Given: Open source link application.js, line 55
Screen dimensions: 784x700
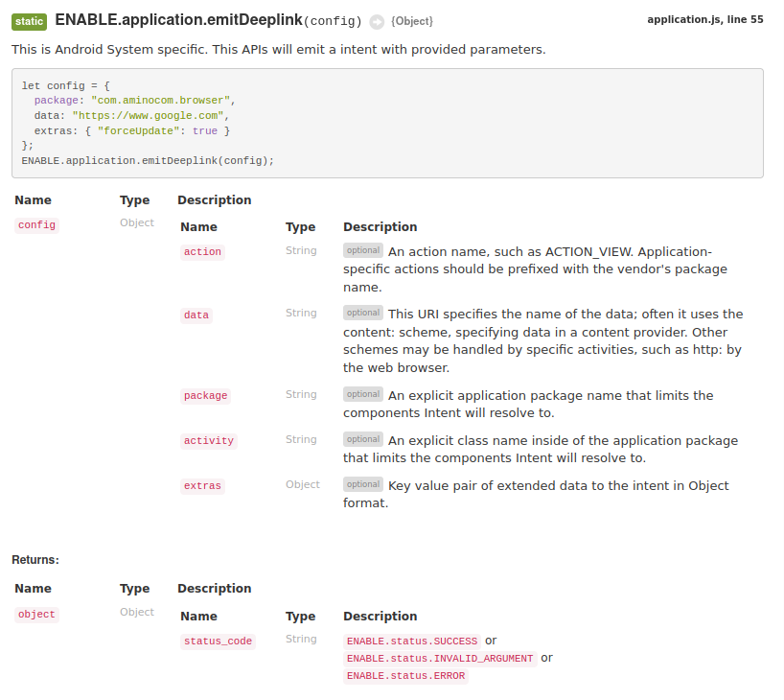Looking at the screenshot, I should pos(705,19).
